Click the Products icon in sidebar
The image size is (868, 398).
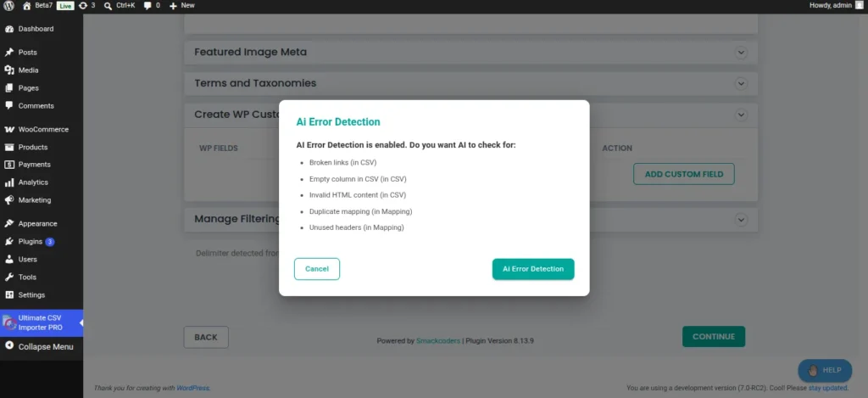tap(8, 147)
